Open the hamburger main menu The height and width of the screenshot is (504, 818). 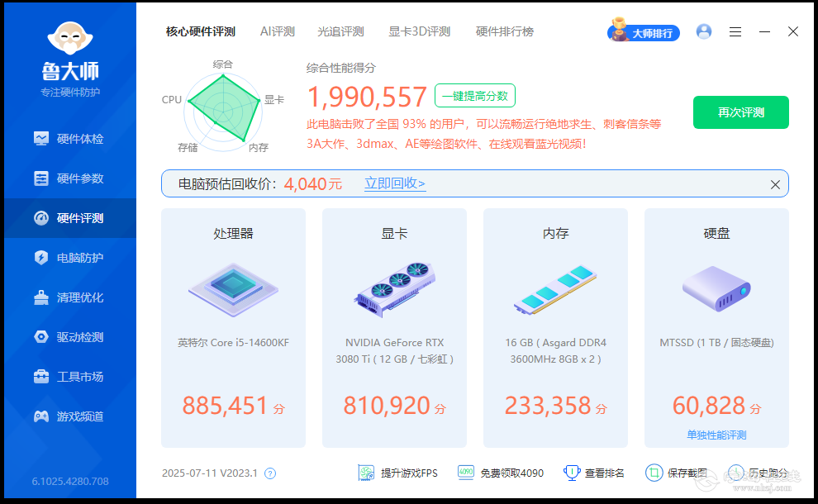(735, 32)
